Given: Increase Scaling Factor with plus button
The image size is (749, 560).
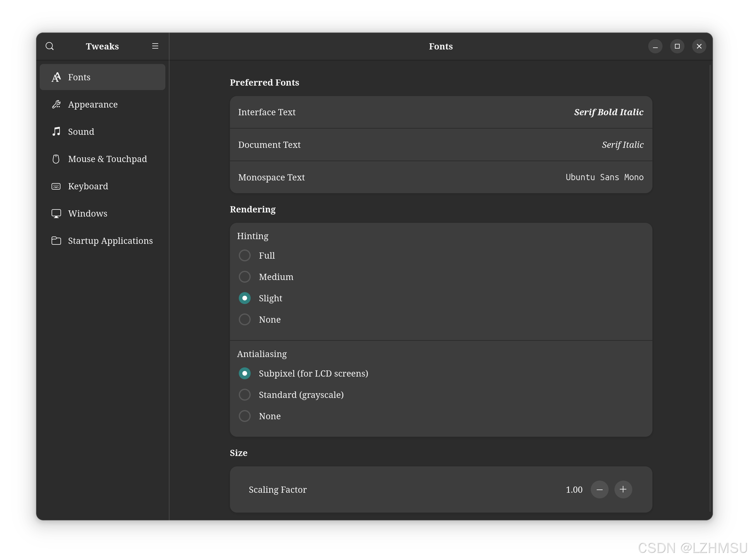Looking at the screenshot, I should pos(623,489).
